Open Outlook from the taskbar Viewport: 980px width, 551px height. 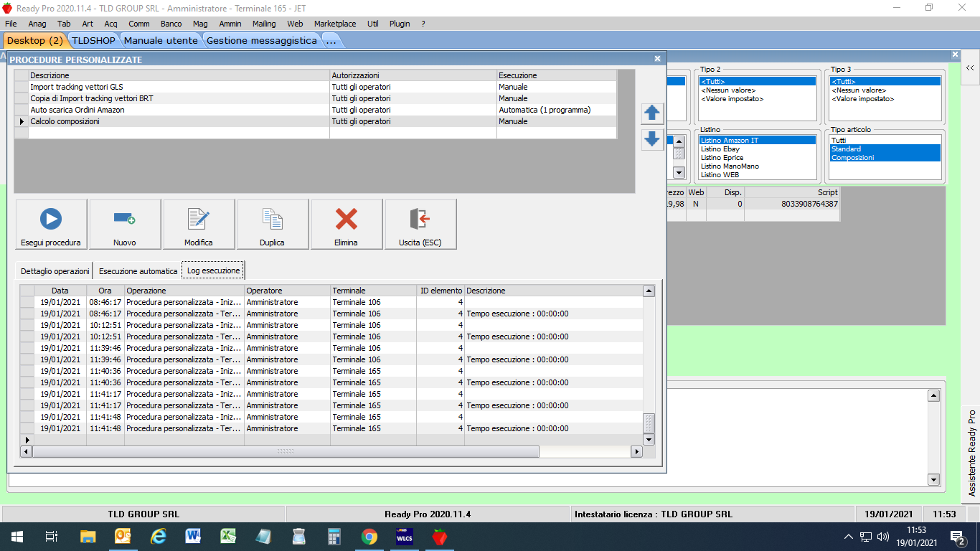click(123, 536)
